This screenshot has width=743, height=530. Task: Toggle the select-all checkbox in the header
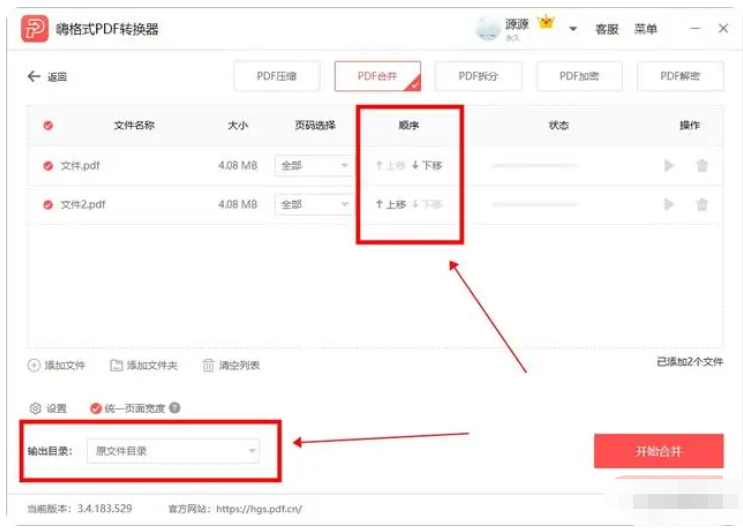pyautogui.click(x=47, y=126)
